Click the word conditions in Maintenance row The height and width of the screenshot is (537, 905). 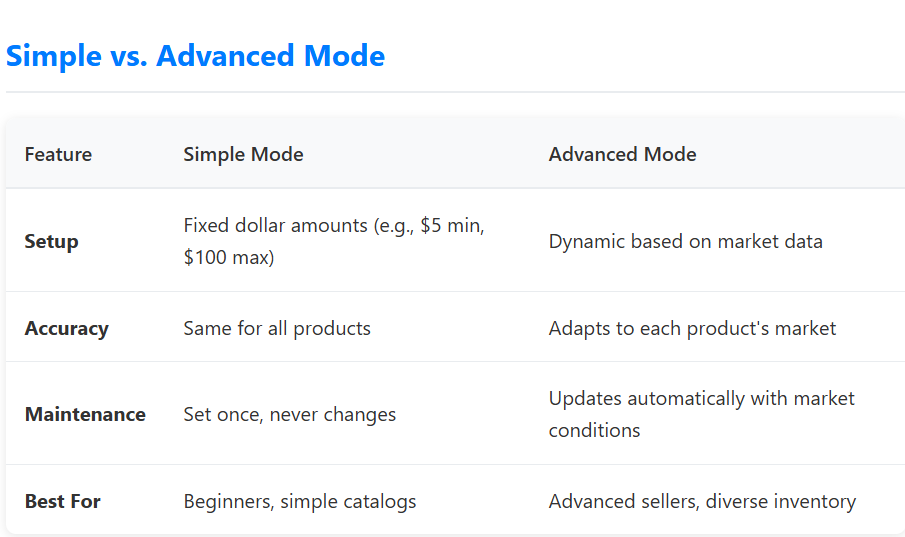pyautogui.click(x=594, y=430)
